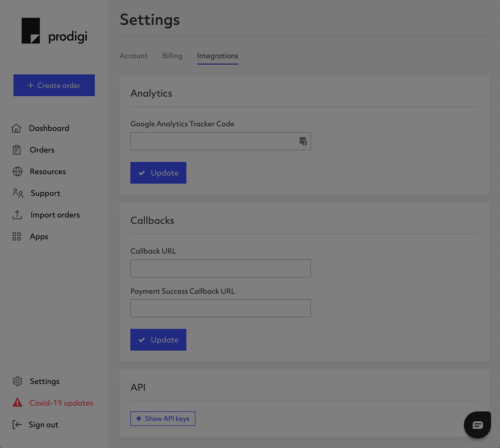Open the chat bubble in the corner
The image size is (500, 448).
pyautogui.click(x=477, y=425)
